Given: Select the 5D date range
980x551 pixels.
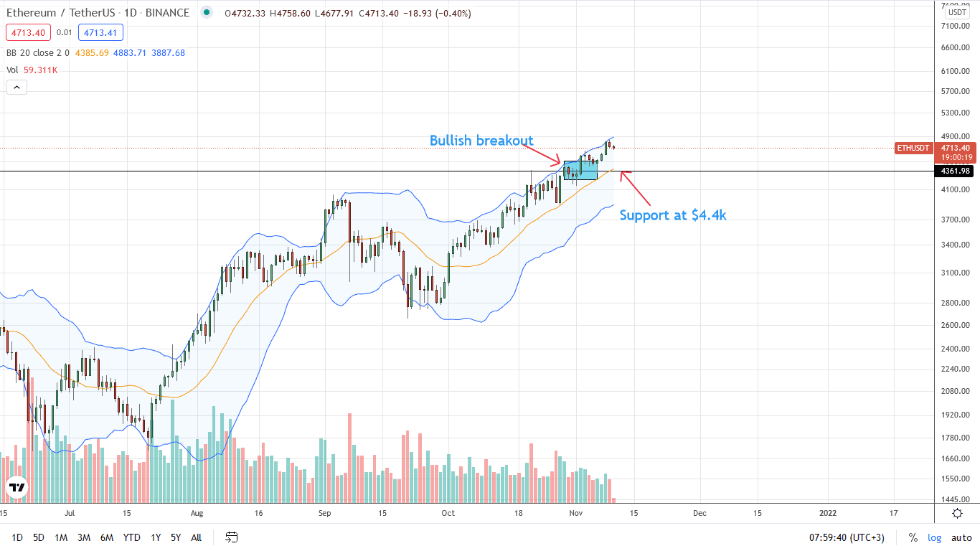Looking at the screenshot, I should [x=39, y=537].
